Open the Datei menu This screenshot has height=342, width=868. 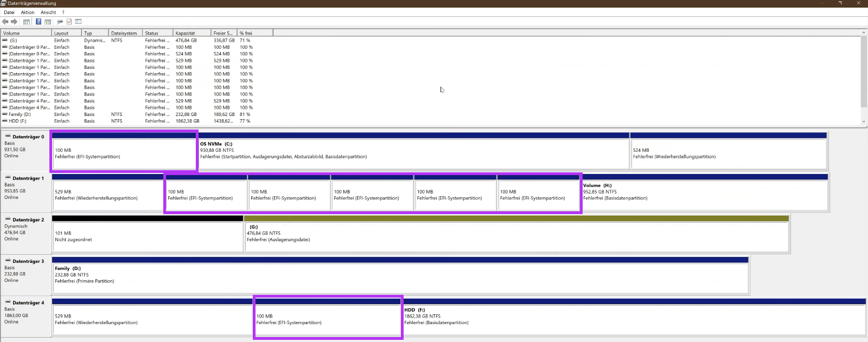[9, 12]
